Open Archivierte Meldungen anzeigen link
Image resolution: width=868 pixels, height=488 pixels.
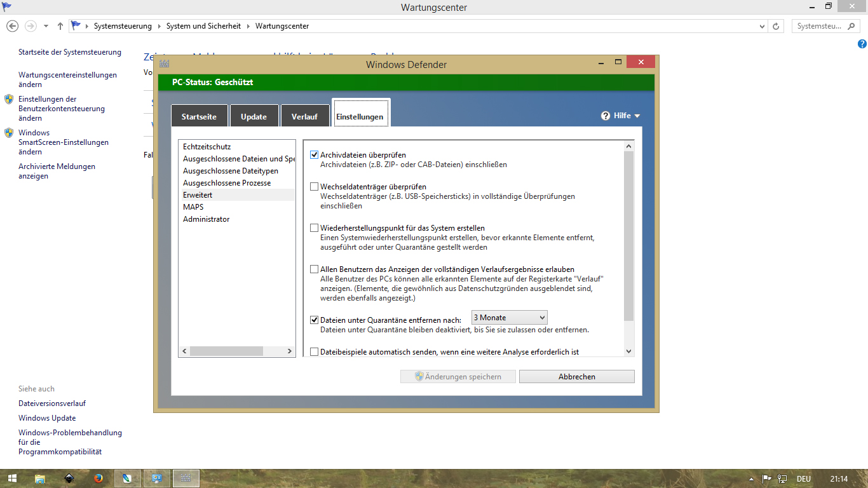[x=57, y=171]
